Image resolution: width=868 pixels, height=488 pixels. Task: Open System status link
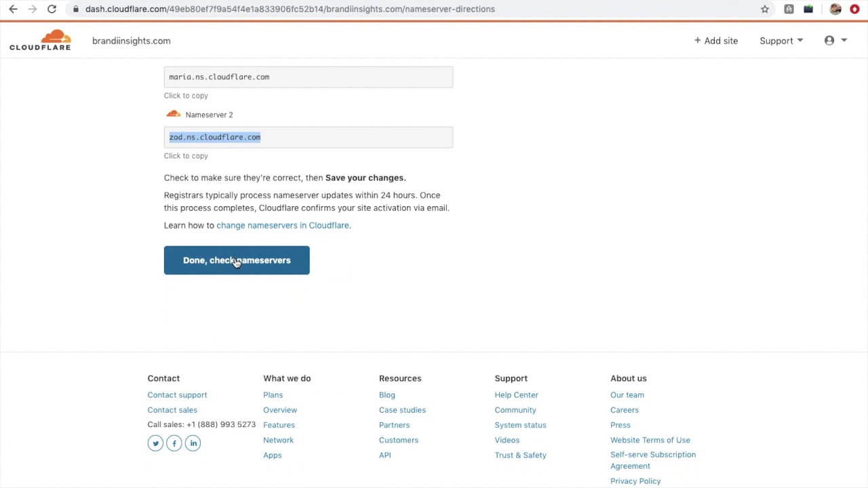click(x=520, y=425)
